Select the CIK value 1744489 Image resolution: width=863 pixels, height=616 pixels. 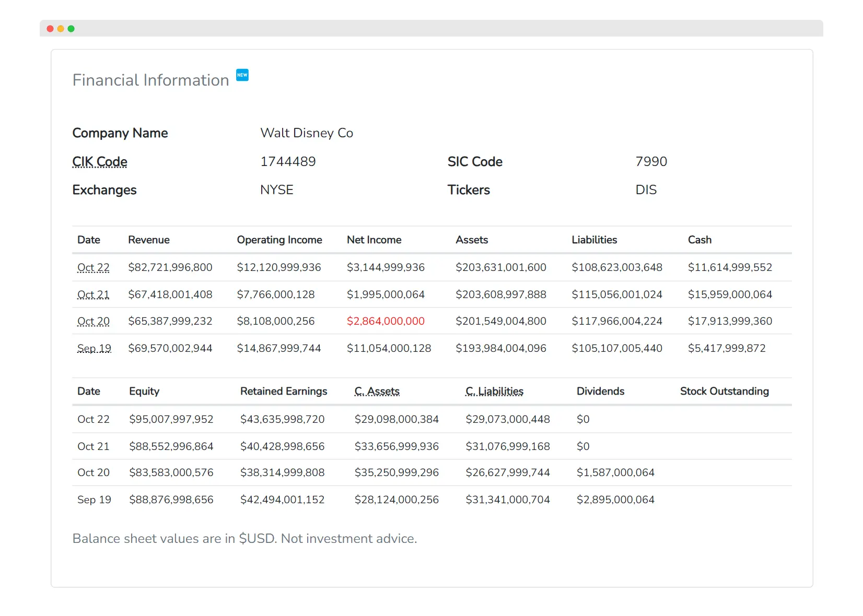[288, 161]
